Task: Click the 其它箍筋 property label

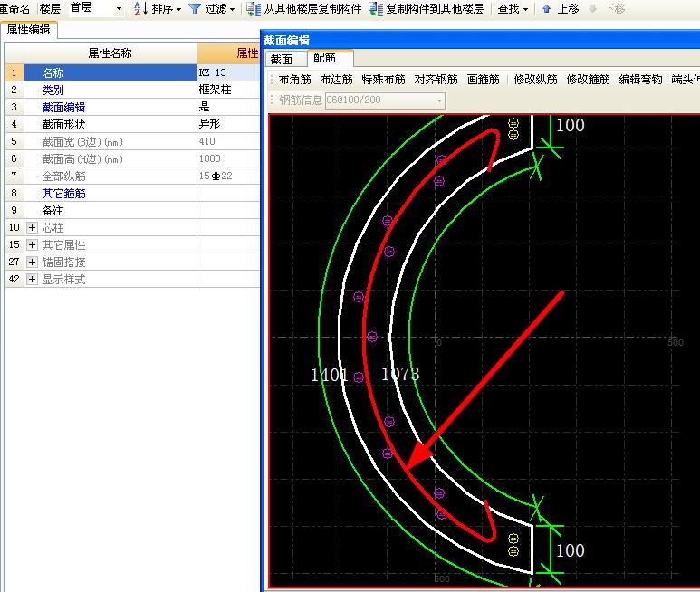Action: pos(63,193)
